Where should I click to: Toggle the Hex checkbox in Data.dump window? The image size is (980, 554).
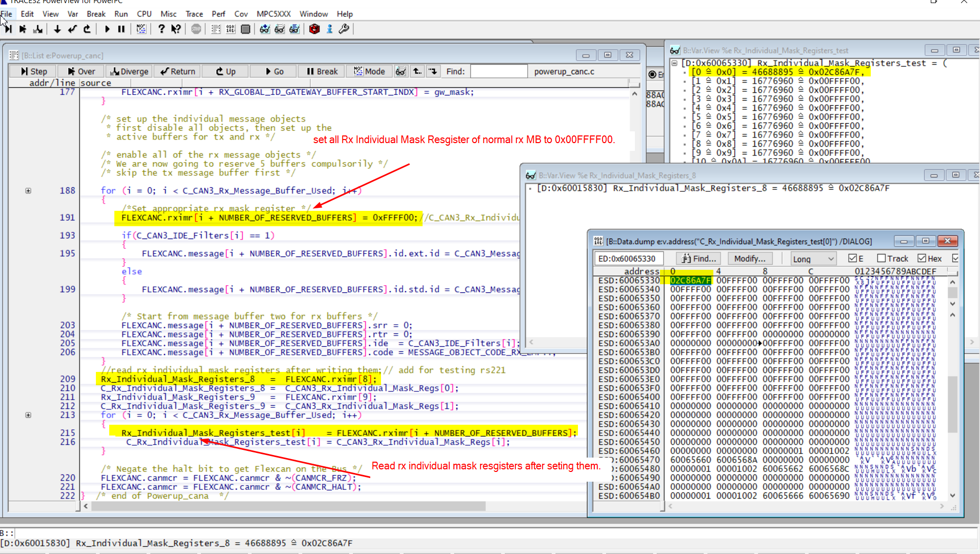click(x=922, y=259)
